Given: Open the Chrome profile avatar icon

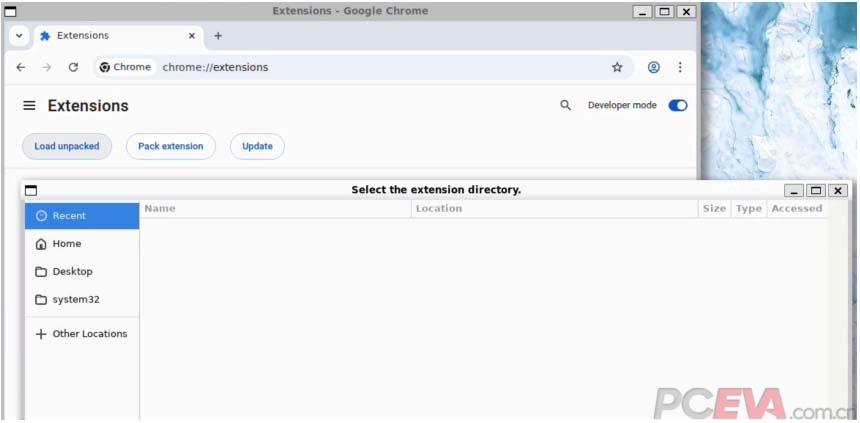Looking at the screenshot, I should click(653, 67).
